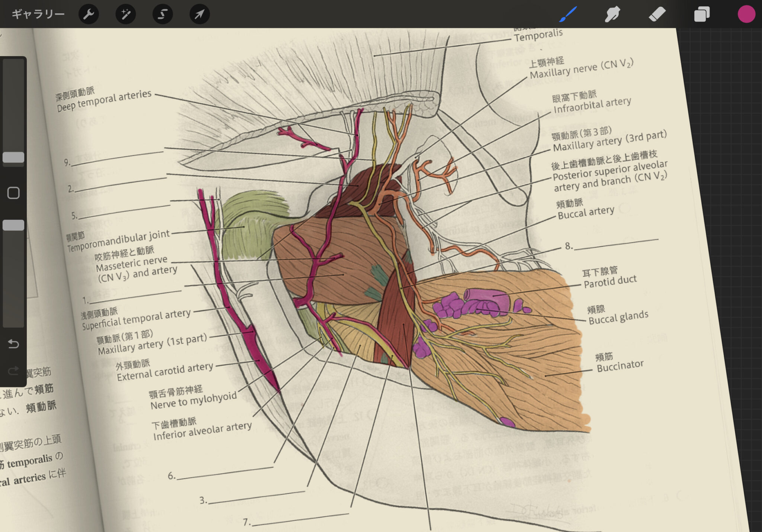This screenshot has height=532, width=762.
Task: Tap the Buccinator label on canvas
Action: click(x=620, y=366)
